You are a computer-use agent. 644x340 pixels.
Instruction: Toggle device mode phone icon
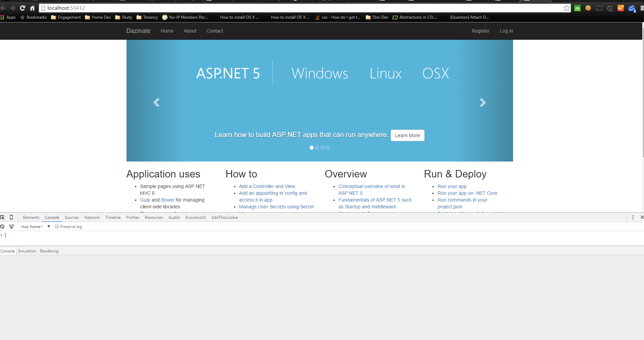click(11, 218)
